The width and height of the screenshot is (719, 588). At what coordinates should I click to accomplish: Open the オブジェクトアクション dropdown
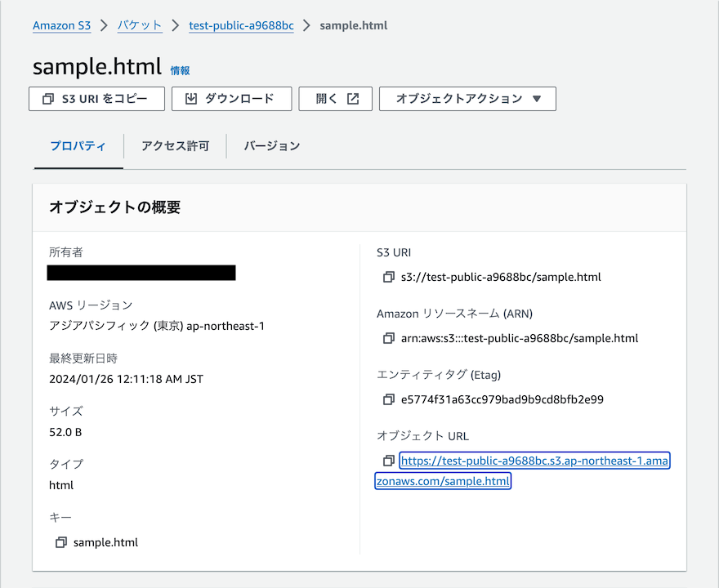tap(467, 99)
